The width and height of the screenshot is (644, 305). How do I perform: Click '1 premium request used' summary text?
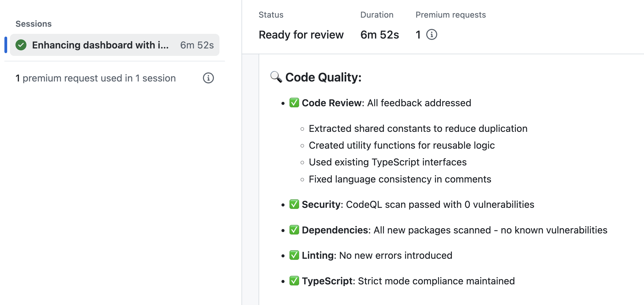(x=95, y=78)
